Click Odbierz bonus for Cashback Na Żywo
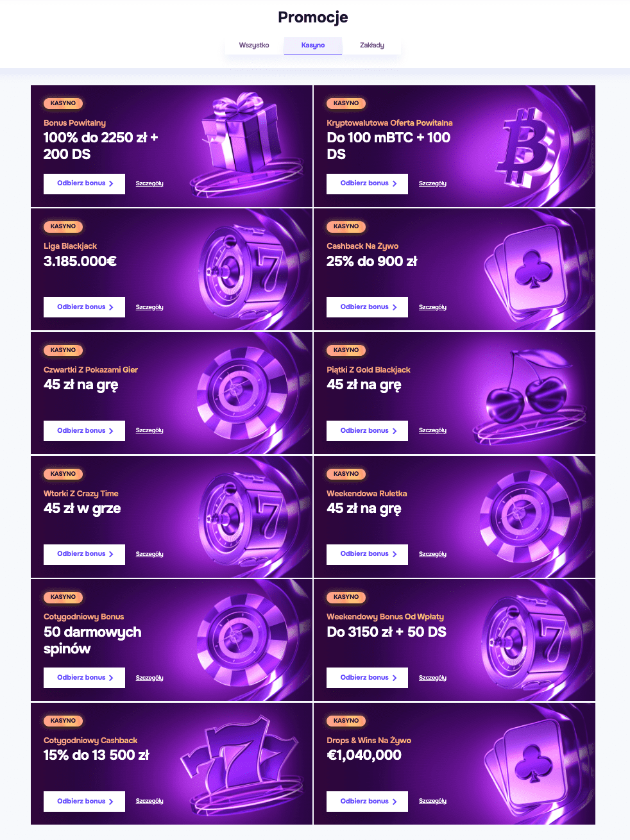Screen dimensions: 630x840 click(367, 307)
